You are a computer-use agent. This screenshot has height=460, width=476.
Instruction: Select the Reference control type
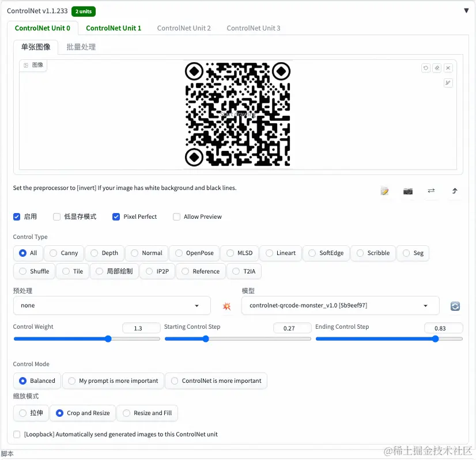(x=201, y=271)
